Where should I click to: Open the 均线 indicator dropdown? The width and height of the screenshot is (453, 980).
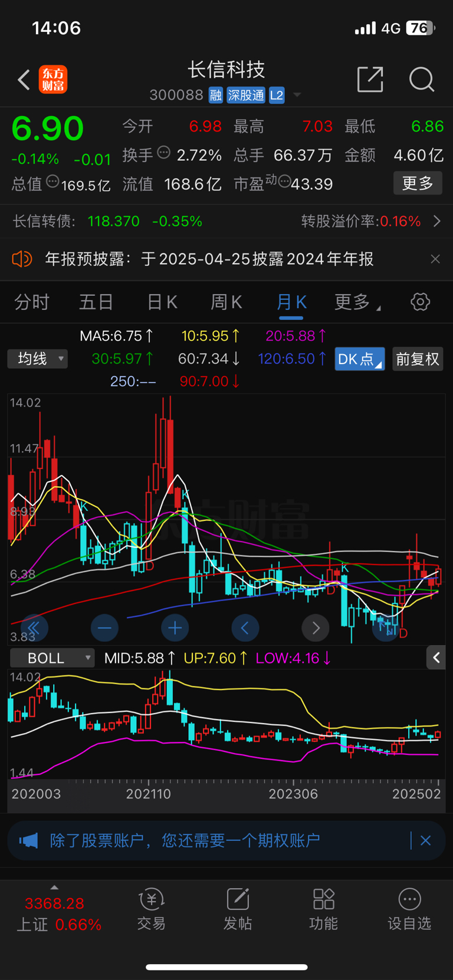38,358
